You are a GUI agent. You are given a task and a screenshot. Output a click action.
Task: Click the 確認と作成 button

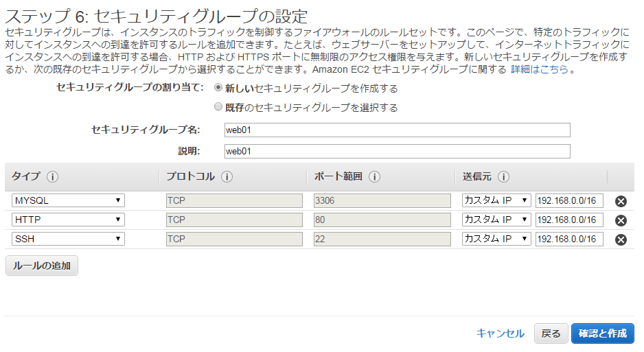602,333
